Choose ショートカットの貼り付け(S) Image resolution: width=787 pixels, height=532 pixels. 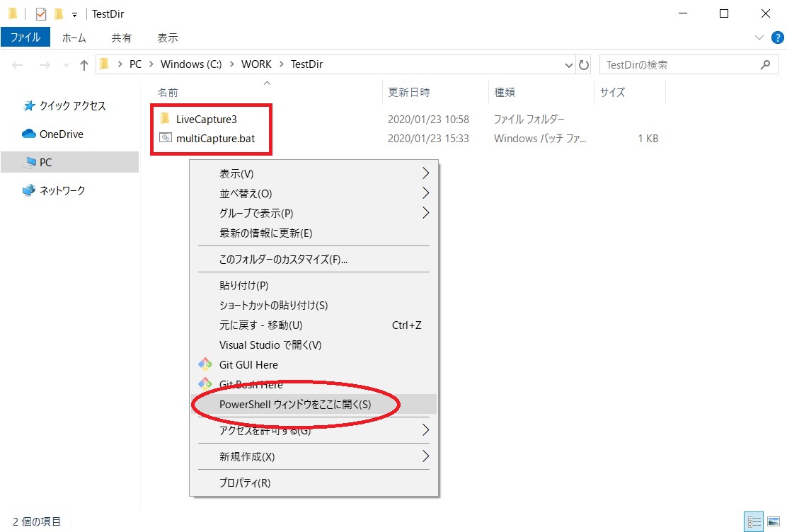pyautogui.click(x=314, y=305)
